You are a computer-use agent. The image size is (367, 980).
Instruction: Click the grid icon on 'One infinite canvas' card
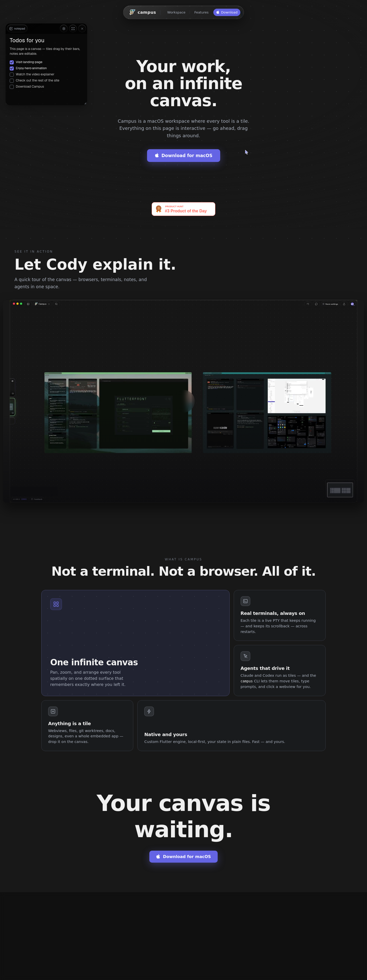point(56,604)
